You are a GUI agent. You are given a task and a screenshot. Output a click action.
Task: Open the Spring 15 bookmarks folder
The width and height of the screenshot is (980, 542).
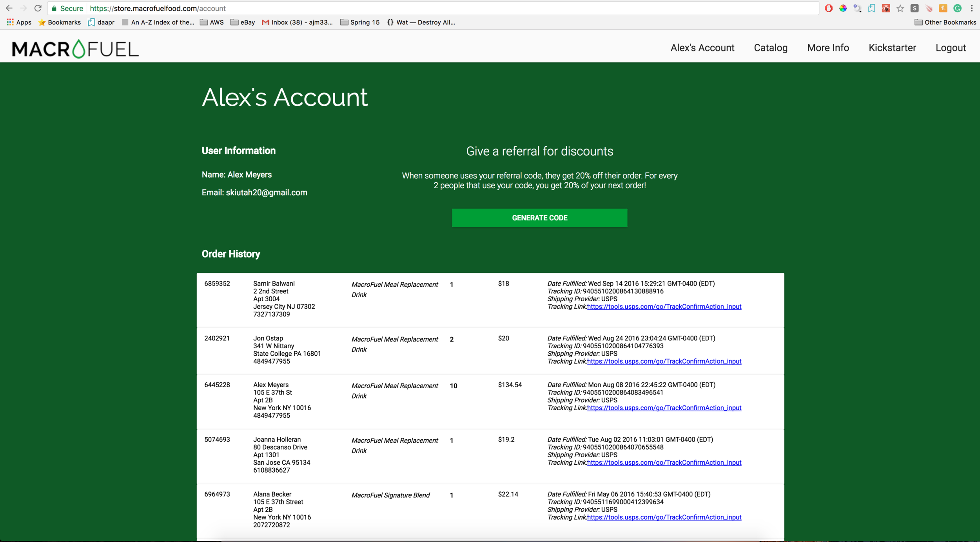coord(360,22)
